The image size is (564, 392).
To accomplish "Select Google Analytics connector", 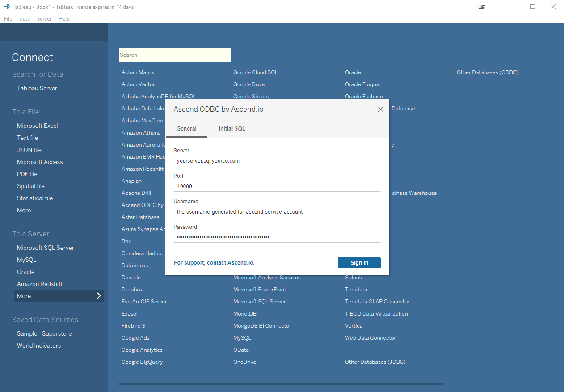I will (x=142, y=350).
